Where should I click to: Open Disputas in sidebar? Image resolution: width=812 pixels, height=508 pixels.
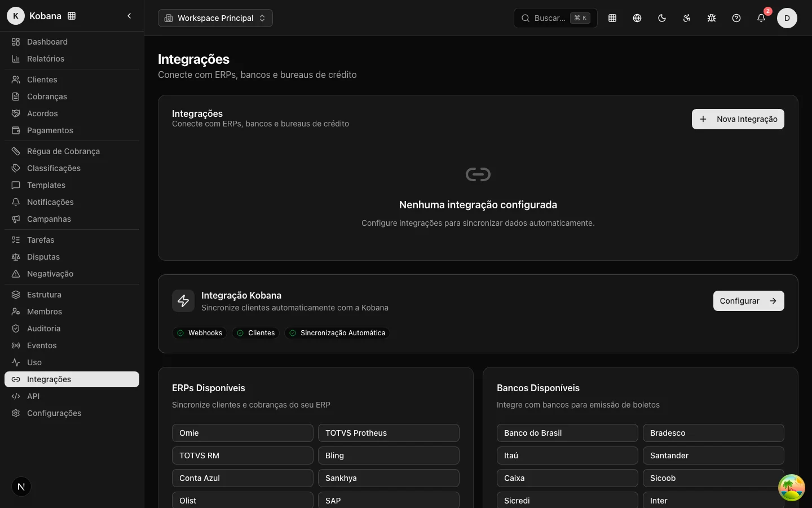click(x=72, y=257)
